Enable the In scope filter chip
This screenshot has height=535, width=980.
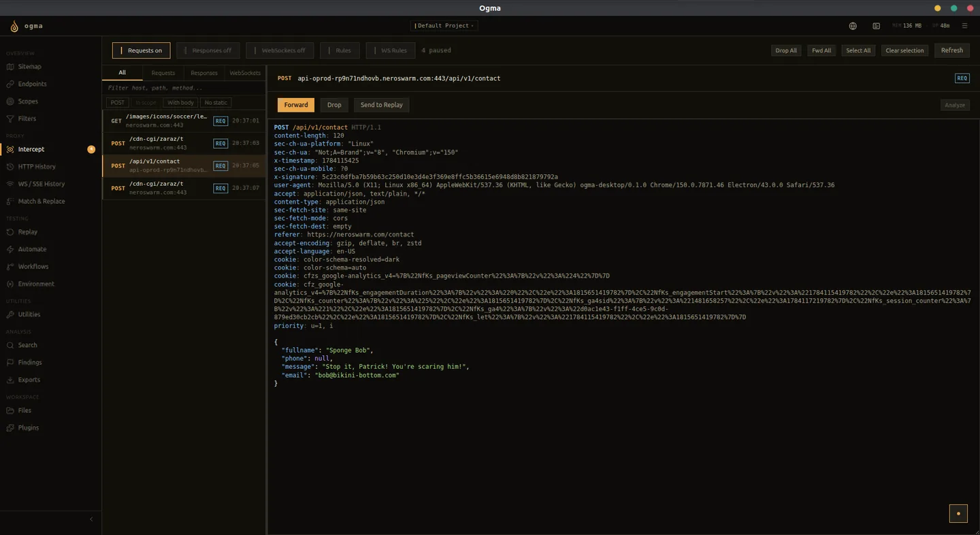pos(146,103)
